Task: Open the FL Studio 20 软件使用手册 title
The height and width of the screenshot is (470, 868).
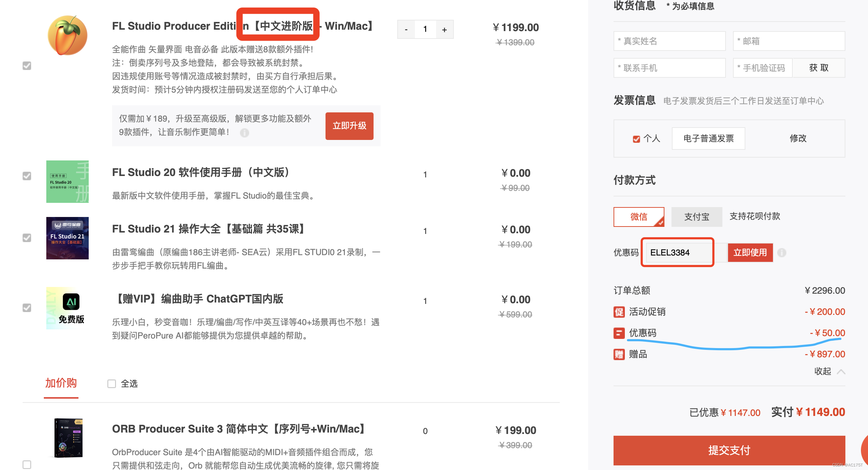Action: [x=201, y=172]
